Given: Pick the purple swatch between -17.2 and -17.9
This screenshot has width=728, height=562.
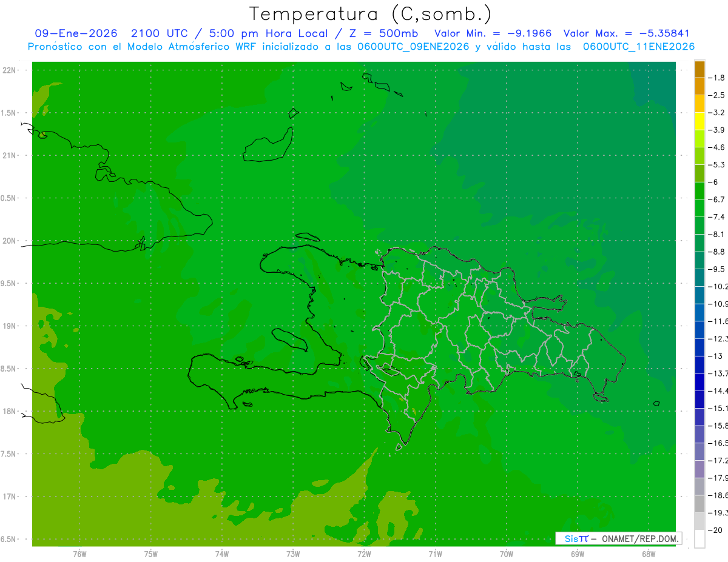Looking at the screenshot, I should point(699,469).
